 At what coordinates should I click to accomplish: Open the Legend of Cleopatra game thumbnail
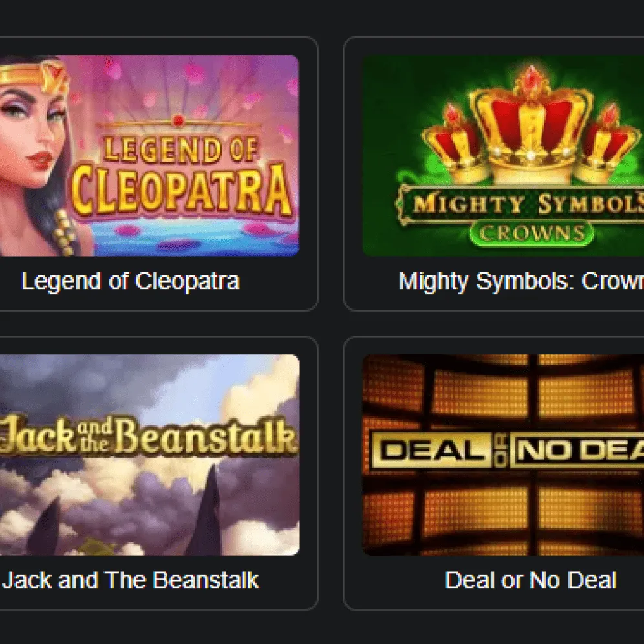[x=149, y=156]
